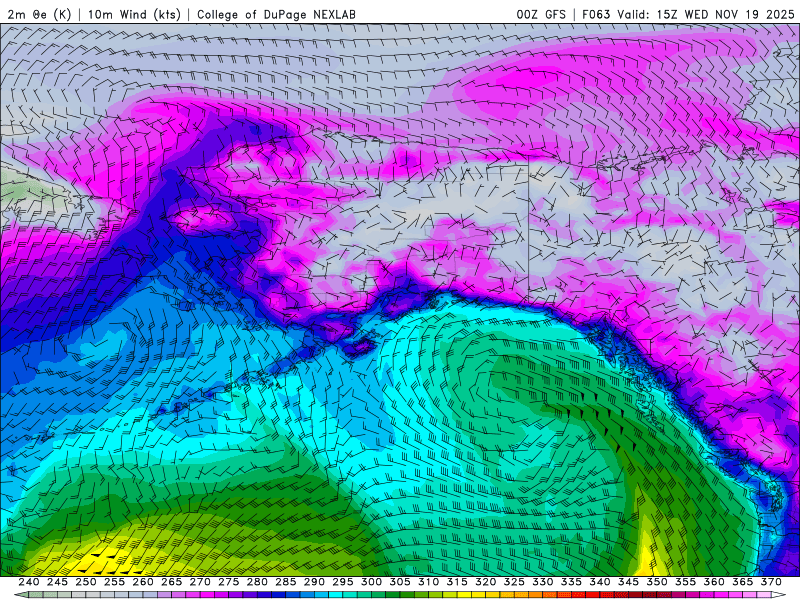Click the 330 color scale value
The image size is (800, 600).
(543, 582)
